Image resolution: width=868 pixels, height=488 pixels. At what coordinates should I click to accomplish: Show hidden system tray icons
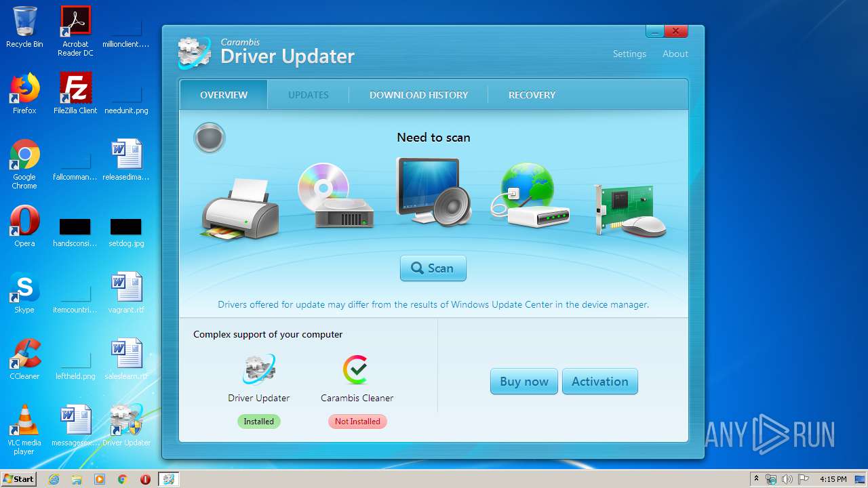tap(756, 479)
